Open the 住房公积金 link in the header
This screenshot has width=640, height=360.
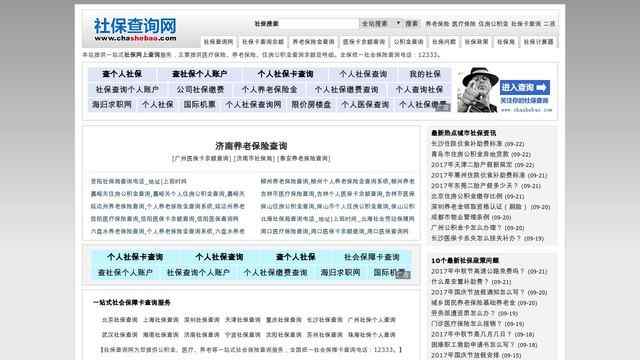pos(493,24)
